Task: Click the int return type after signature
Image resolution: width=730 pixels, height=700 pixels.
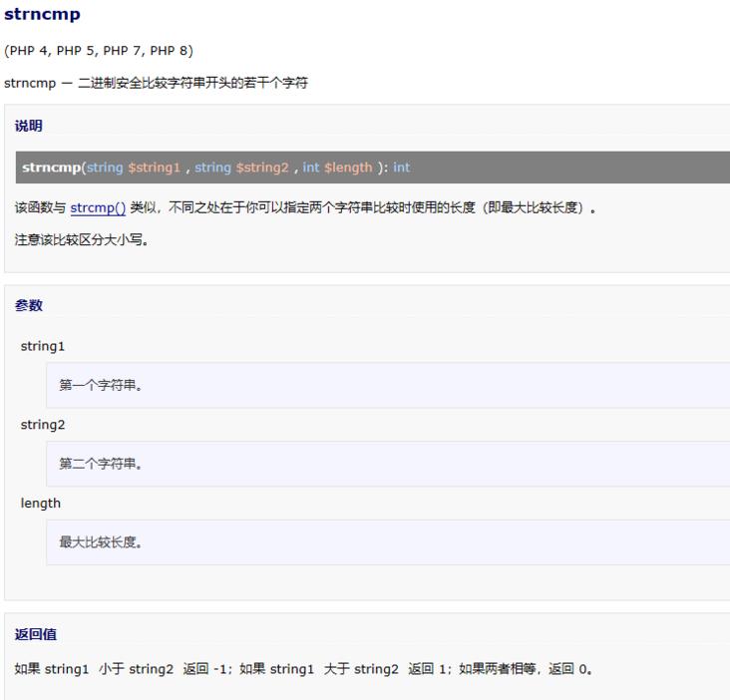Action: tap(402, 168)
